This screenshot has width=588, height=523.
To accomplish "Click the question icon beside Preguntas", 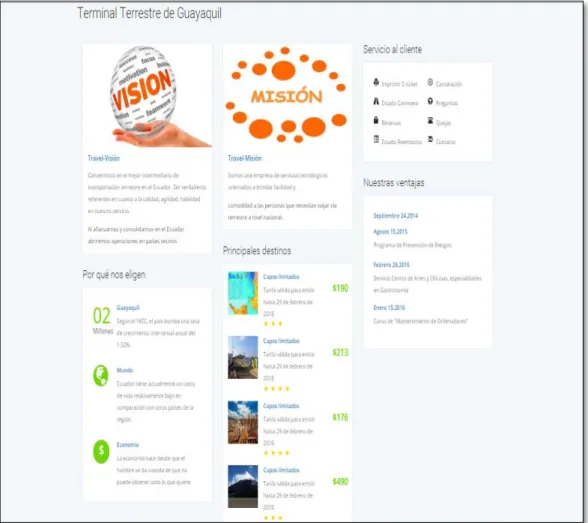I will pyautogui.click(x=430, y=102).
